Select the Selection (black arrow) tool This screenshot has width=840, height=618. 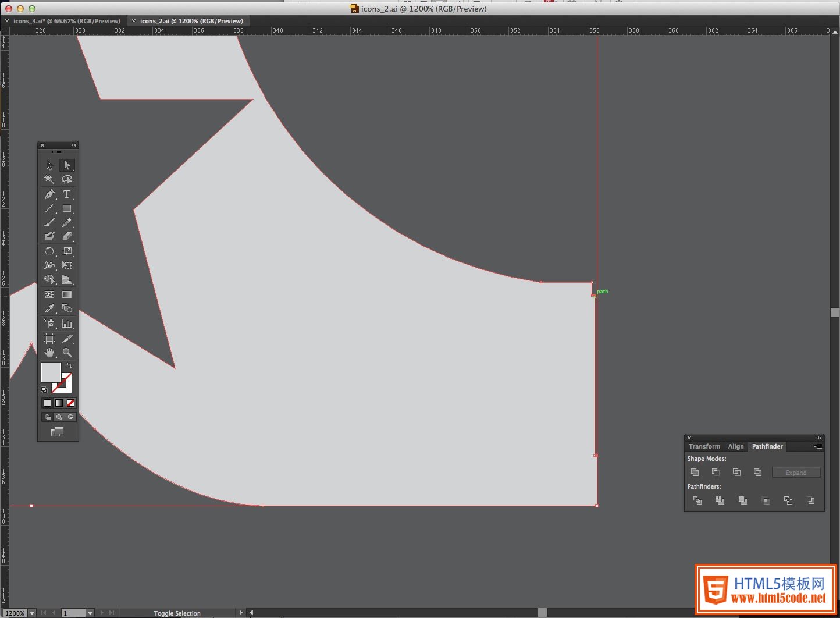pos(49,165)
